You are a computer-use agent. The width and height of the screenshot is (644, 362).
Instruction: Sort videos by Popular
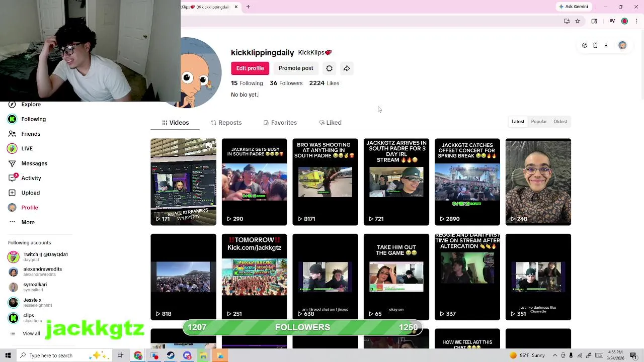[x=539, y=122]
